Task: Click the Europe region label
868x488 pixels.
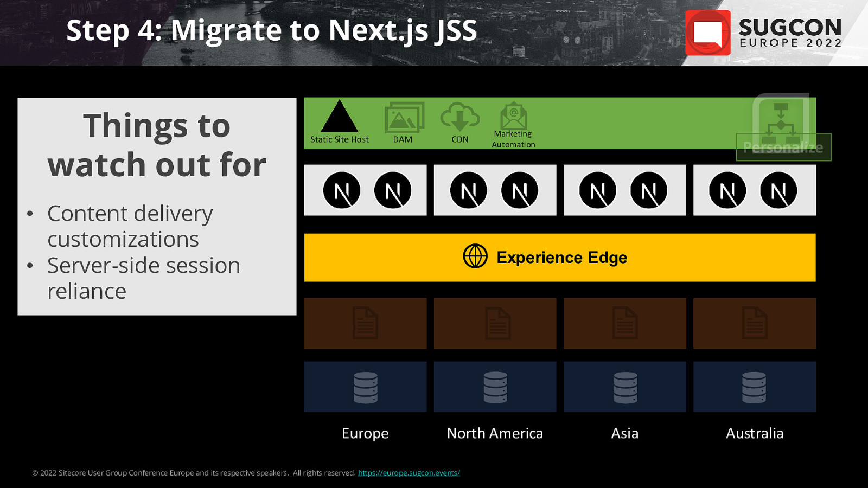Action: tap(365, 433)
